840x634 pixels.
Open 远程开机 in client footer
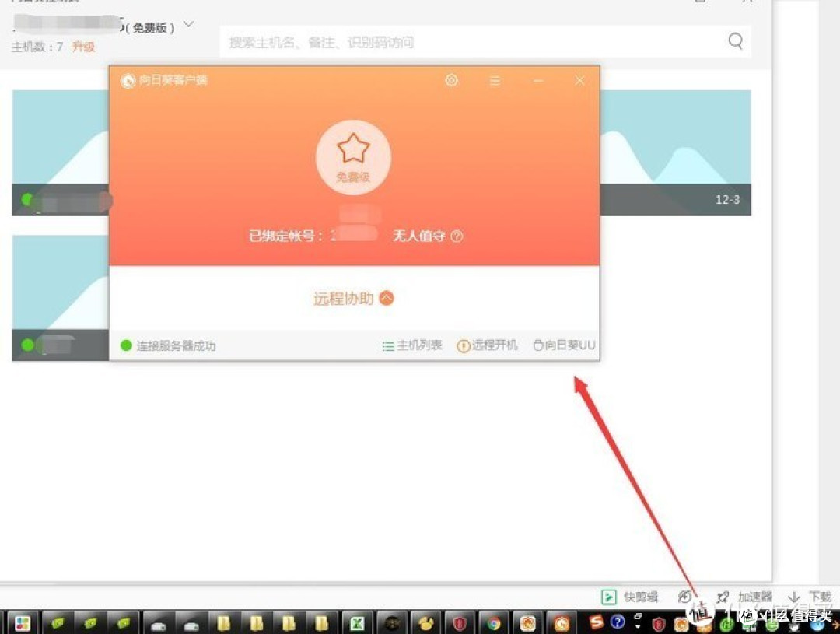(x=487, y=345)
